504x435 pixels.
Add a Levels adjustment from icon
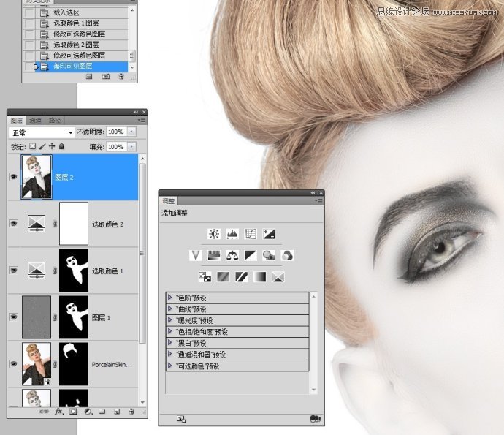[x=232, y=234]
